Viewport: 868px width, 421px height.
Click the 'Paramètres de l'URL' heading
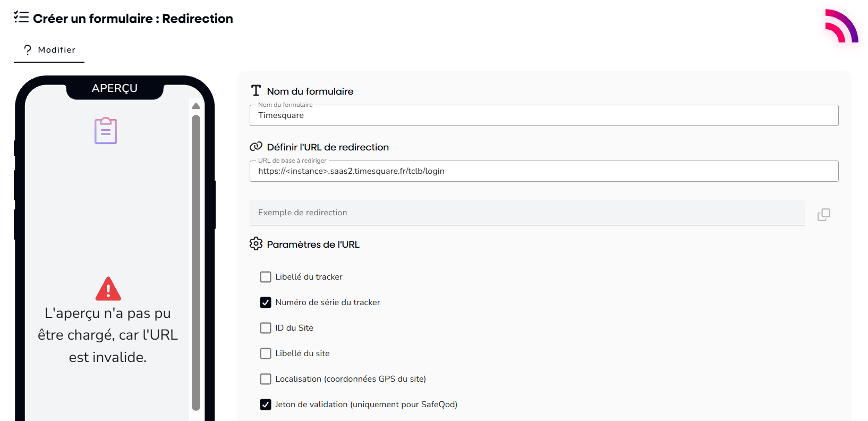[x=313, y=245]
